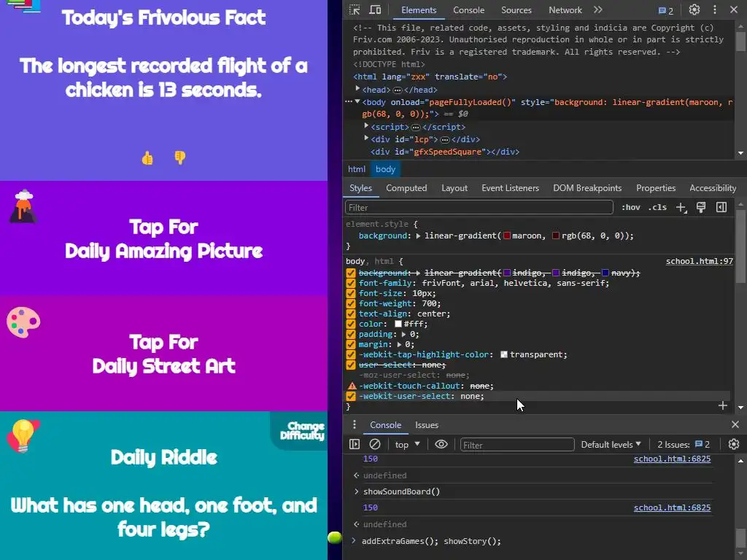Click the rgb(68, 0, 0) color swatch

(x=555, y=236)
